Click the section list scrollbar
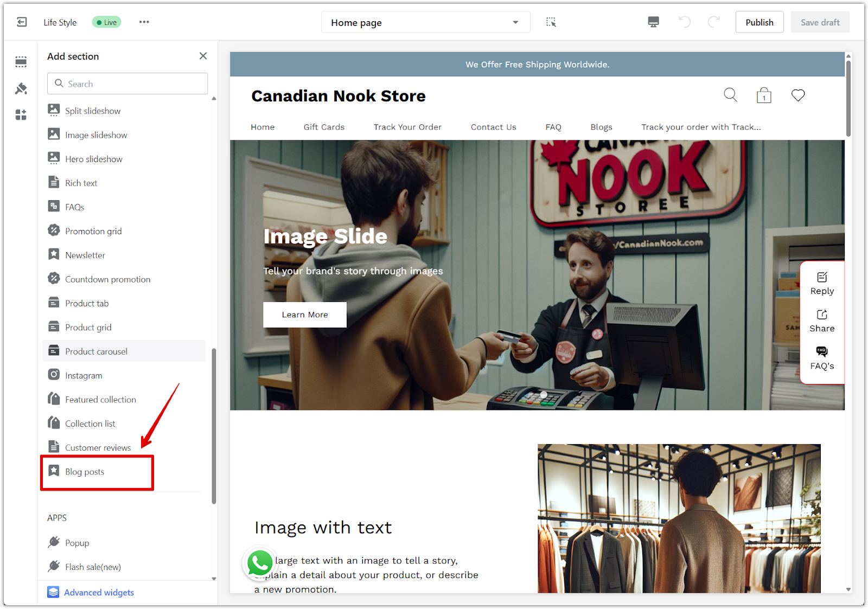Image resolution: width=868 pixels, height=609 pixels. (x=214, y=426)
